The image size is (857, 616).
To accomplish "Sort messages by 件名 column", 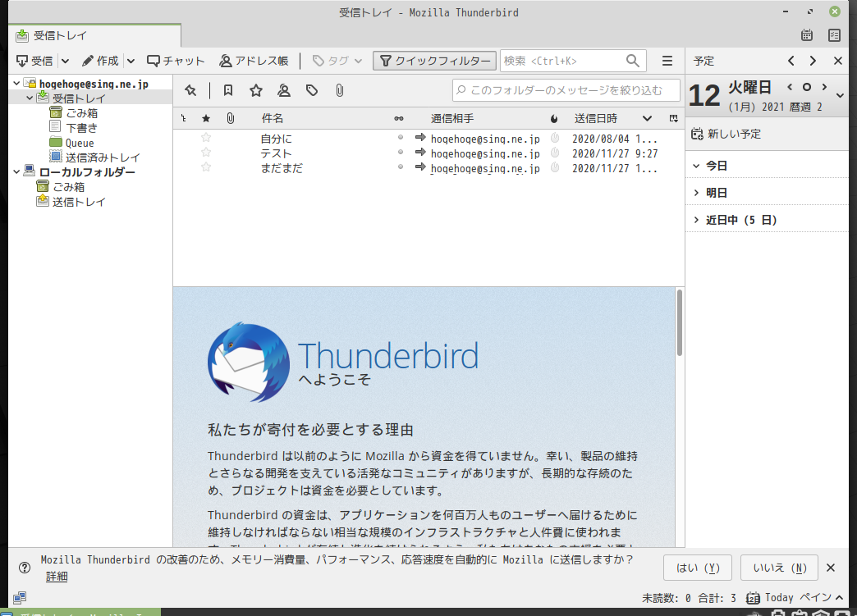I will pos(273,118).
